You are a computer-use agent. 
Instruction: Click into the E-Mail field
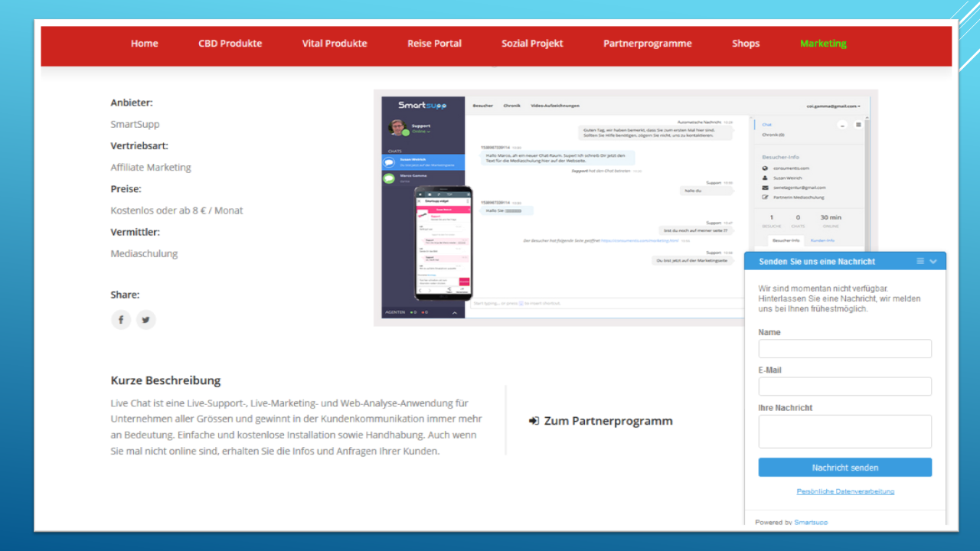pos(844,386)
